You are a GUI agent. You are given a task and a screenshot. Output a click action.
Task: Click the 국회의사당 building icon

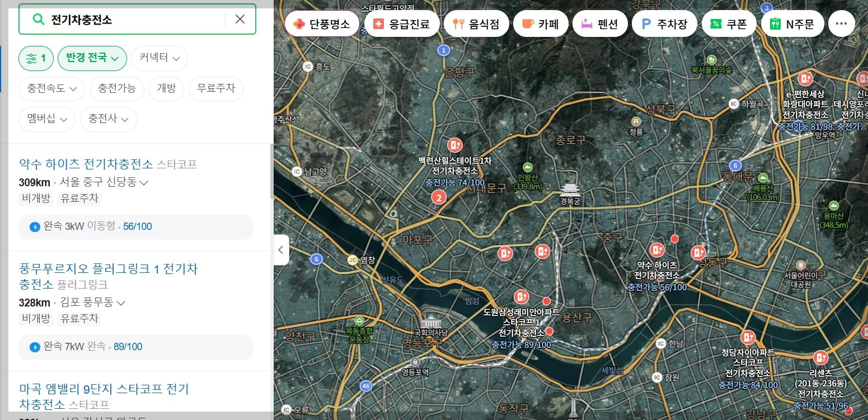pos(431,322)
